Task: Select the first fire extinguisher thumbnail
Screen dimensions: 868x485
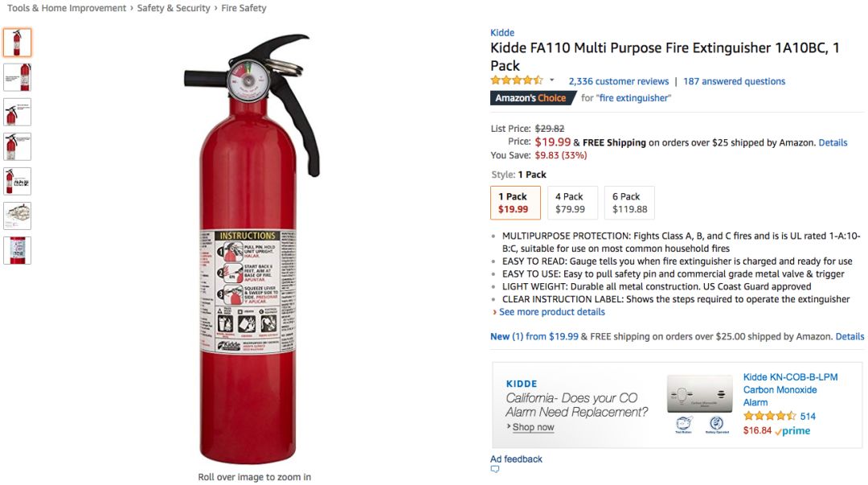Action: coord(18,43)
